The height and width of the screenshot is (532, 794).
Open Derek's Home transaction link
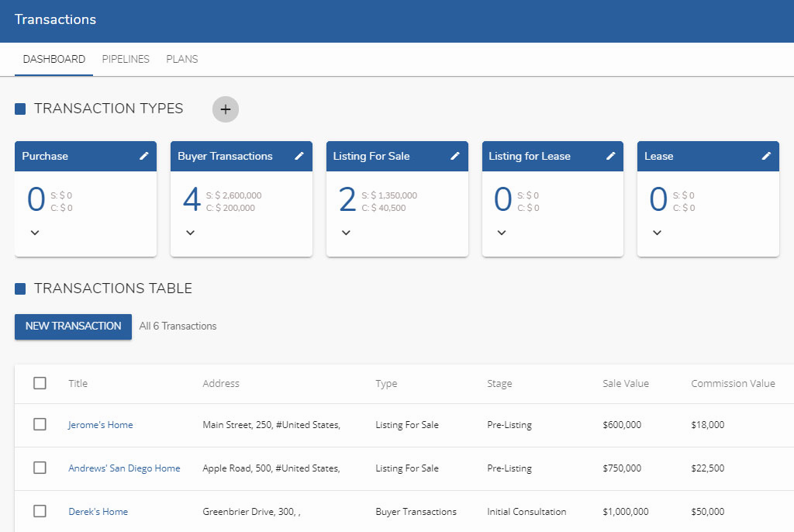click(98, 512)
